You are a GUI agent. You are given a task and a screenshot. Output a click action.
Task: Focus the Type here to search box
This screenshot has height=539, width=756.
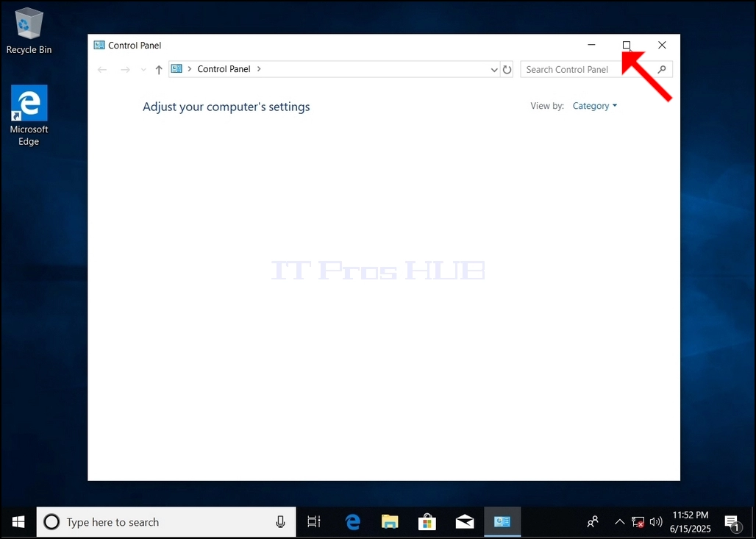[x=166, y=521]
